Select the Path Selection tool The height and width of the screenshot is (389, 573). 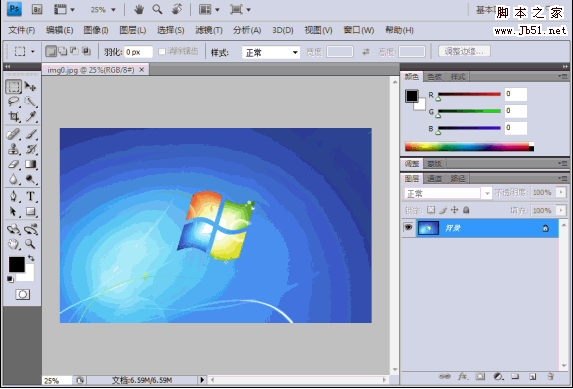14,212
